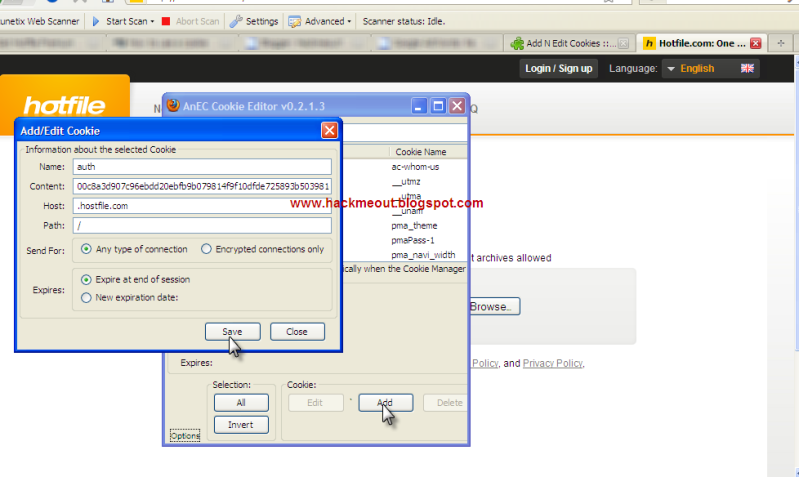Switch to Add N Edit Cookies tab
Viewport: 799px width, 477px height.
[x=569, y=43]
